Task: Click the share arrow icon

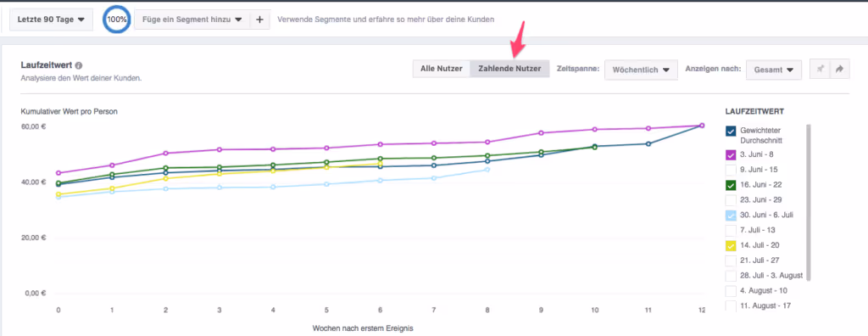Action: 839,70
